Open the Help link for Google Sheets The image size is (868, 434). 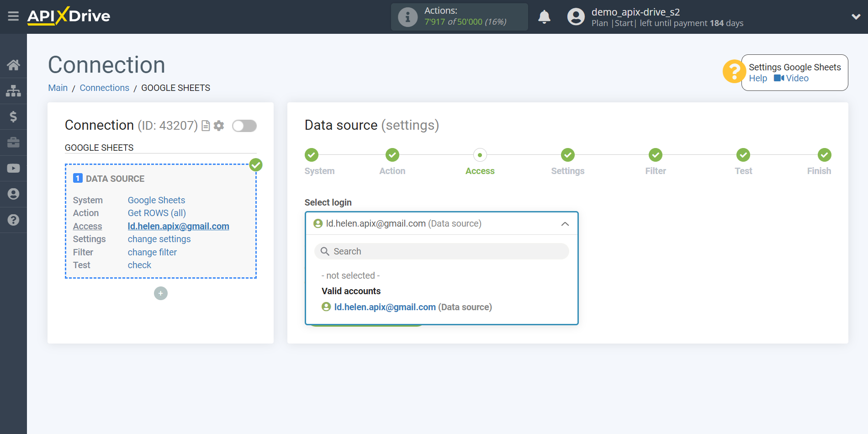758,78
